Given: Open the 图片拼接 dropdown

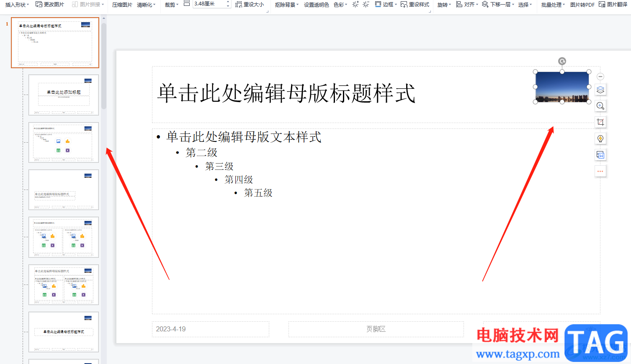Looking at the screenshot, I should pyautogui.click(x=88, y=4).
